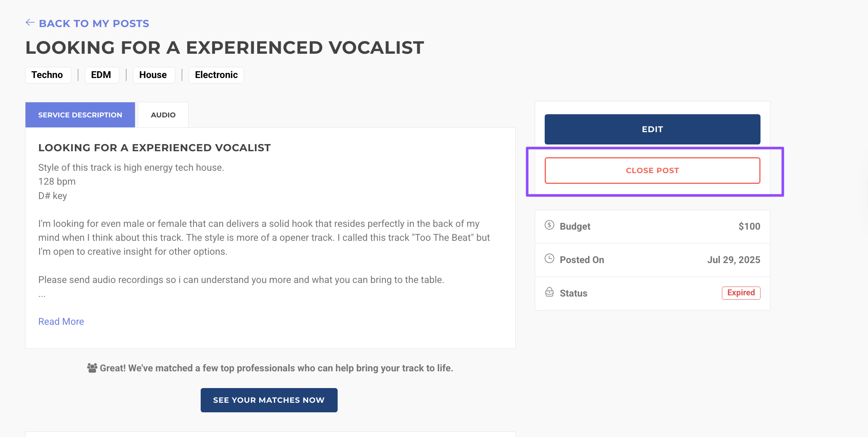Select the Service Description tab
Screen dimensions: 868x437
tap(80, 115)
